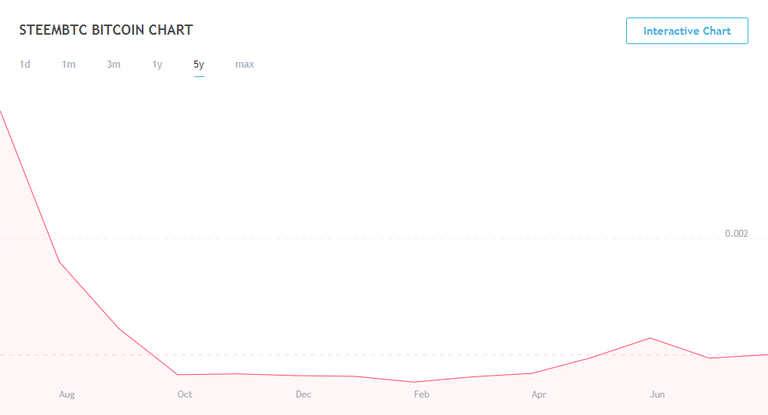Screen dimensions: 768x415
Task: Open the Interactive Chart
Action: point(687,31)
